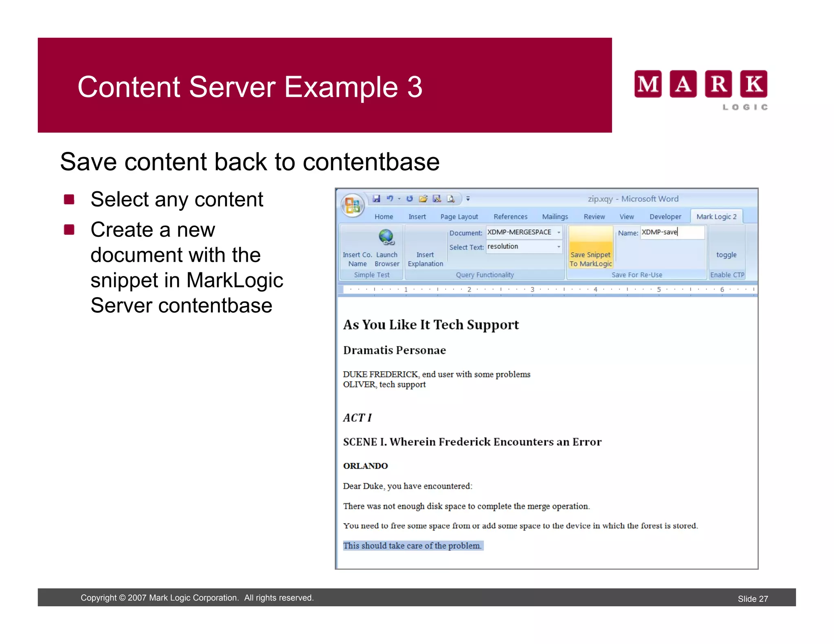Click the Name field containing XDMP-save

[672, 232]
